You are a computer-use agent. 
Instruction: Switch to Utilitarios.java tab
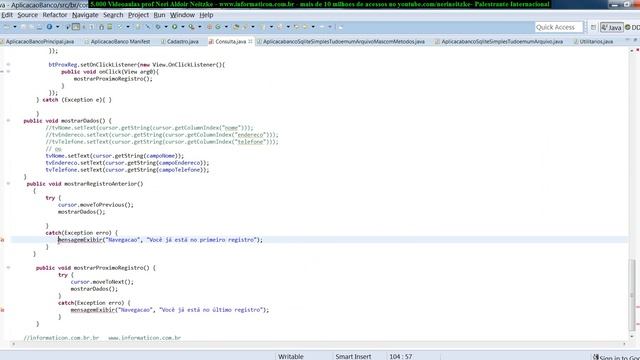click(x=593, y=42)
